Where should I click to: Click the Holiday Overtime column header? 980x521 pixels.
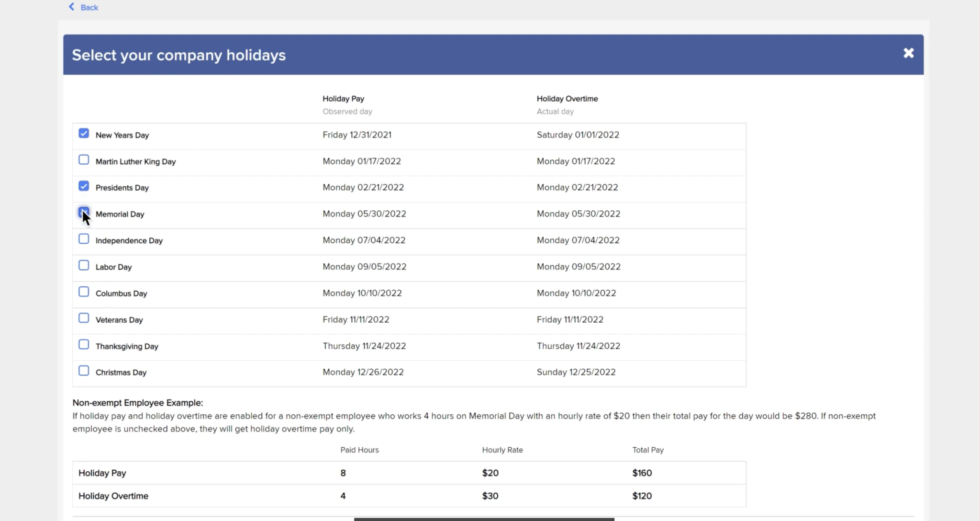[567, 98]
